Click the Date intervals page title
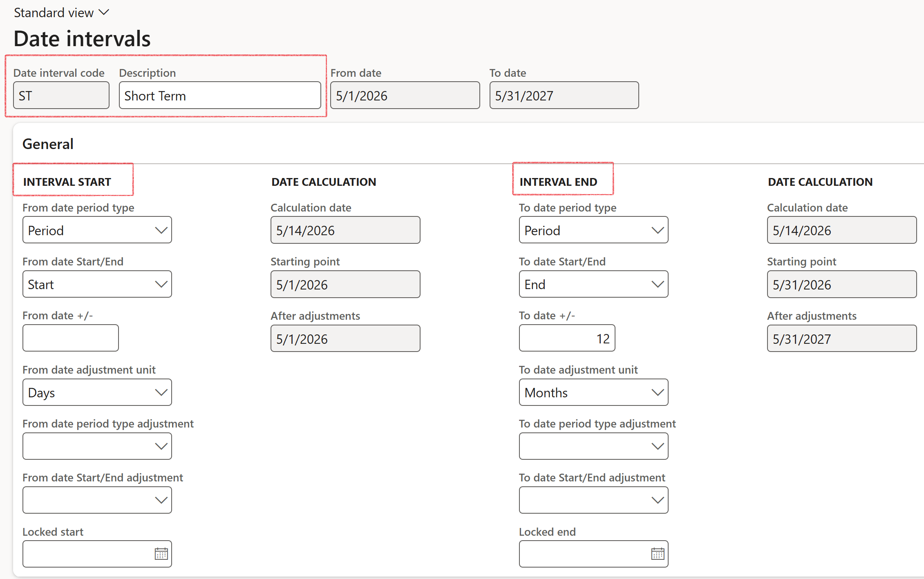 tap(82, 39)
